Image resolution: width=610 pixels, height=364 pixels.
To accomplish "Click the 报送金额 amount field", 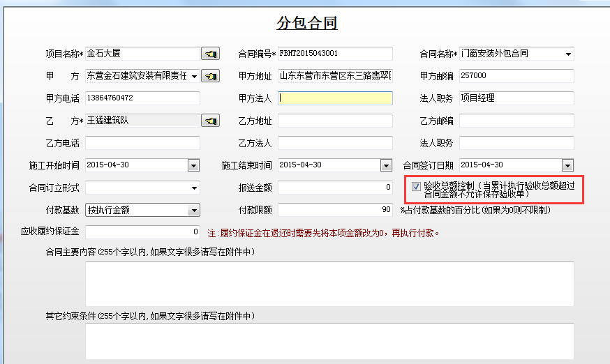I will click(x=334, y=188).
